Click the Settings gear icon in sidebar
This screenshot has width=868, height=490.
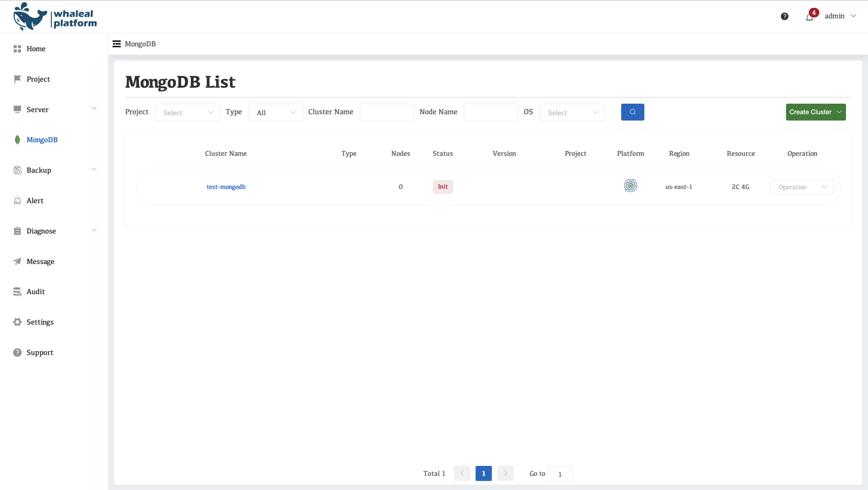[17, 322]
